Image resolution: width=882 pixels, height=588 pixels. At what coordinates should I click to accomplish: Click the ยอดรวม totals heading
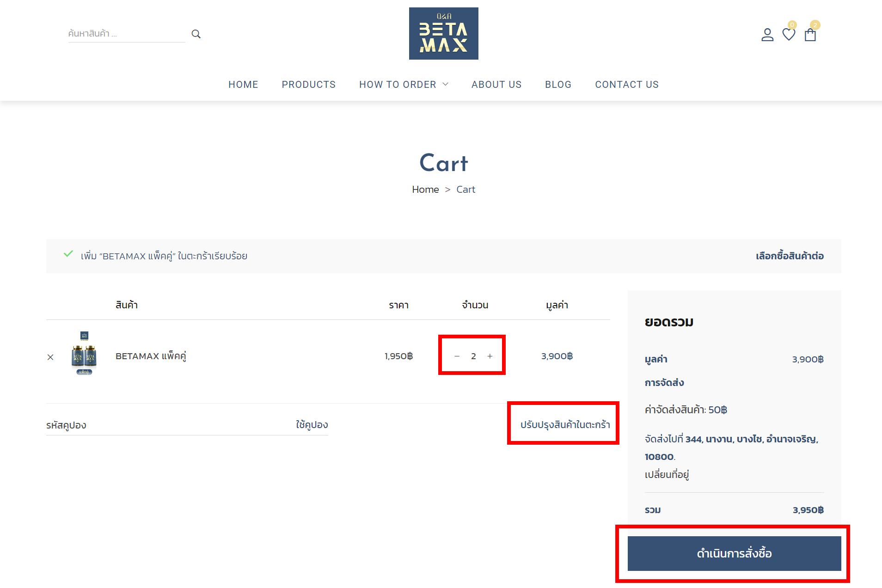669,322
